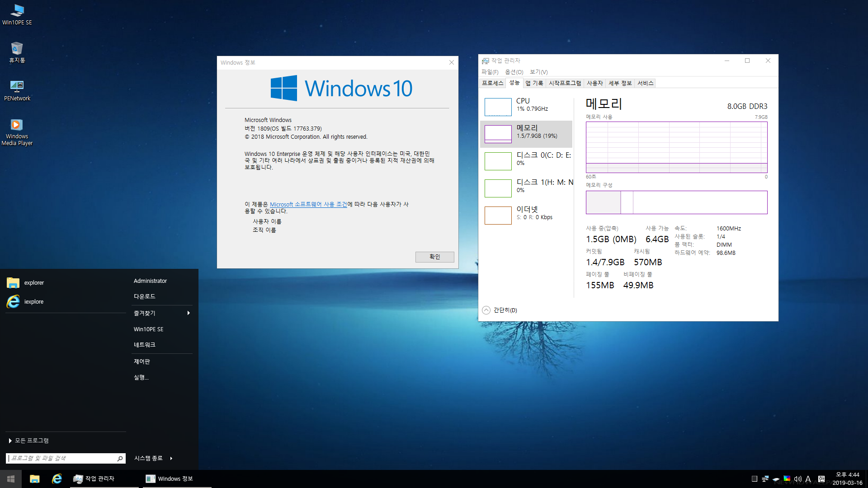Switch to 프로세스 tab

coord(492,83)
